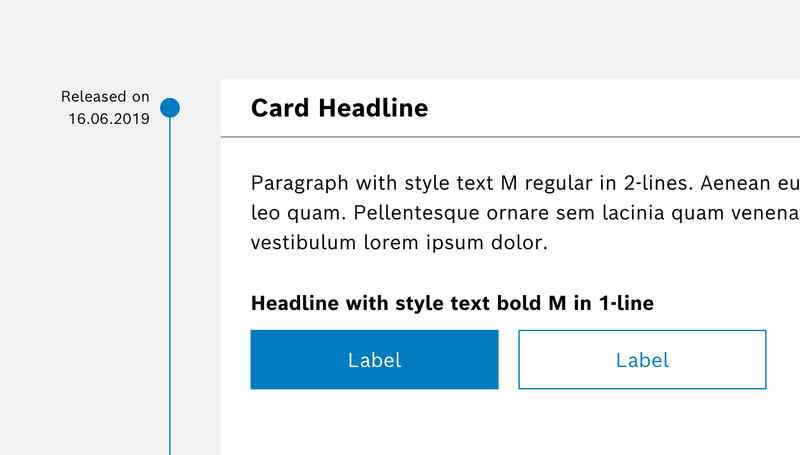Click the "Released on" timeline text
This screenshot has width=800, height=455.
tap(105, 97)
